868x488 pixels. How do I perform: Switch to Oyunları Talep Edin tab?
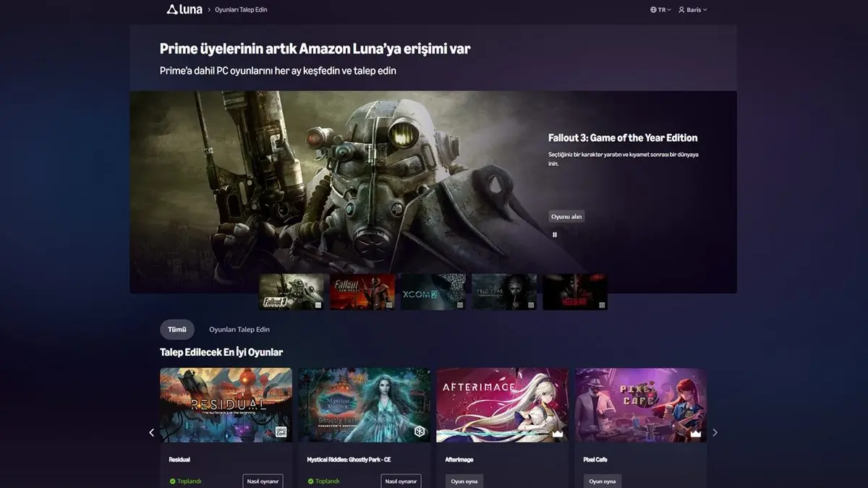point(239,330)
